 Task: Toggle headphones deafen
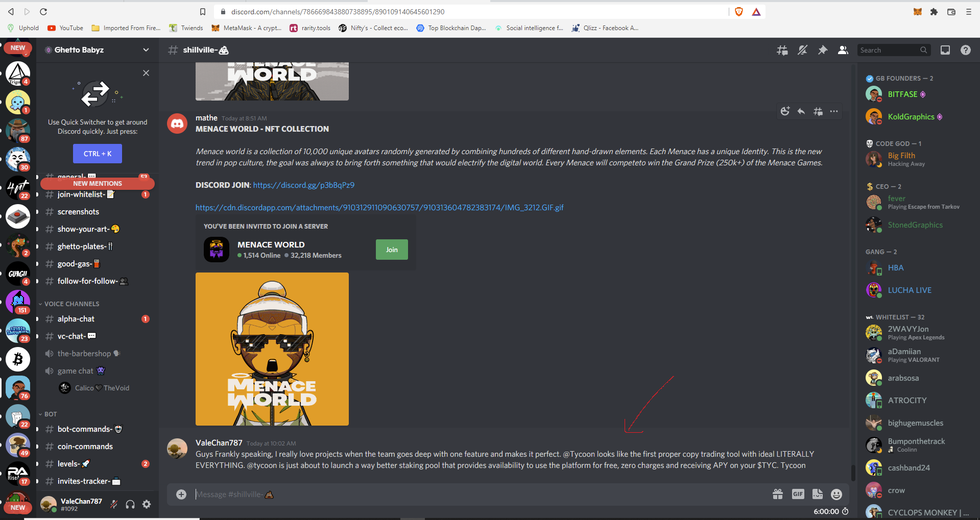(130, 505)
